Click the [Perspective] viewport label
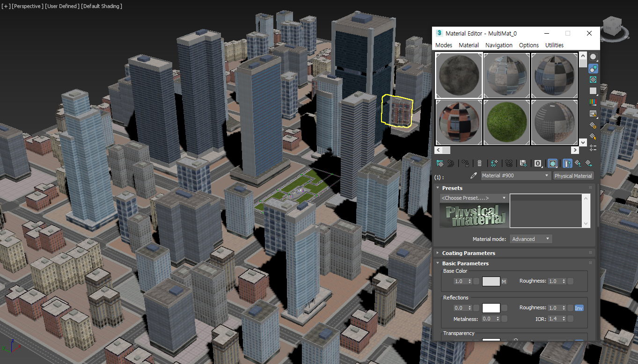The height and width of the screenshot is (364, 638). pos(27,6)
